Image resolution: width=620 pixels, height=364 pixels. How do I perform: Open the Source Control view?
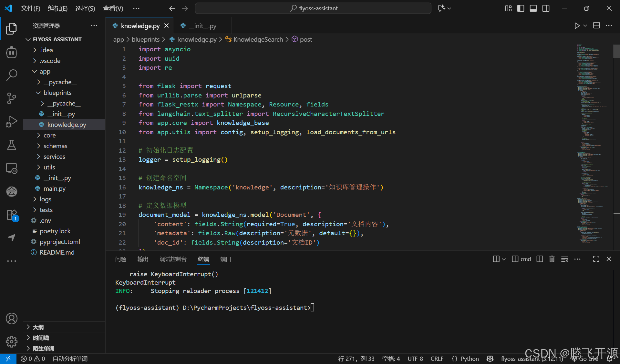(x=12, y=98)
